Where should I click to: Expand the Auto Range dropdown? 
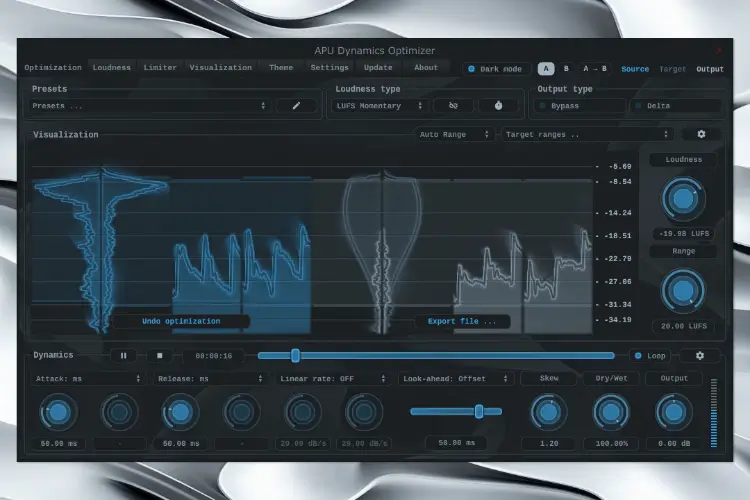pos(455,134)
